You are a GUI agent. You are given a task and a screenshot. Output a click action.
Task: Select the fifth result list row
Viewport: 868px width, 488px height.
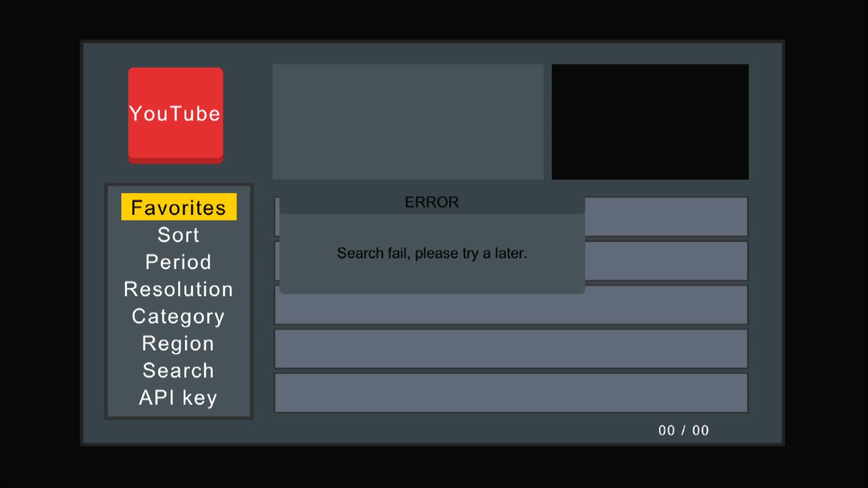tap(511, 393)
